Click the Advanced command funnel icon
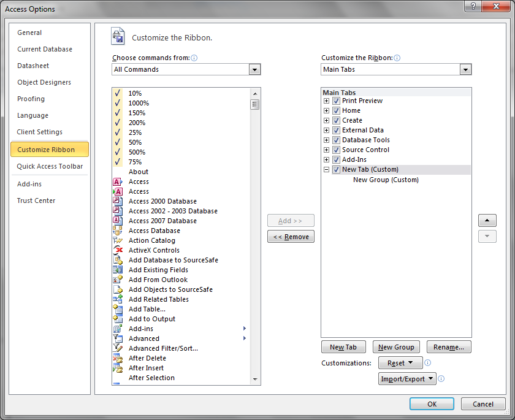 point(118,338)
